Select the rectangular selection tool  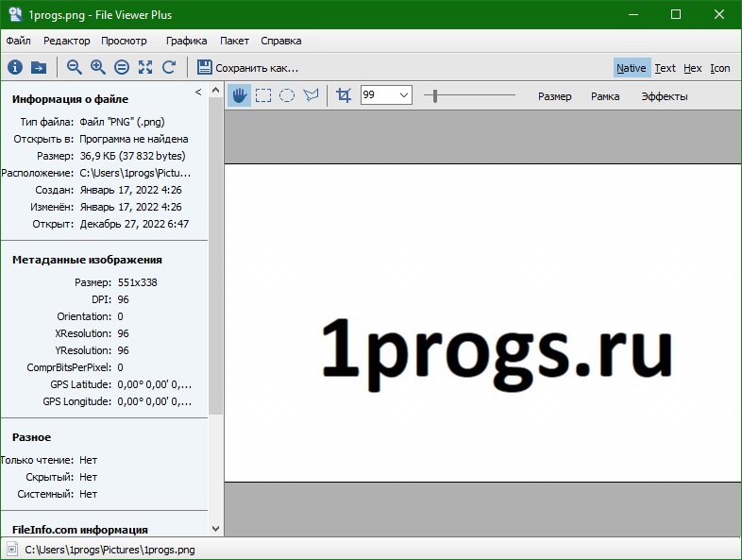pos(263,95)
